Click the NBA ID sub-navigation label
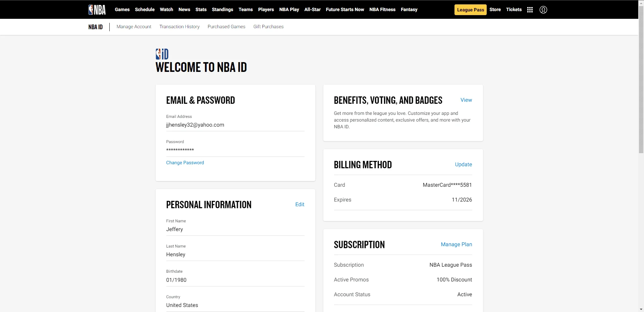 coord(96,27)
